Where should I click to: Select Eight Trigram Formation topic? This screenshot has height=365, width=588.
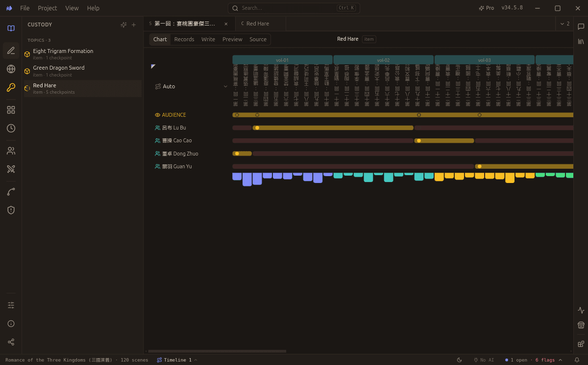(83, 54)
